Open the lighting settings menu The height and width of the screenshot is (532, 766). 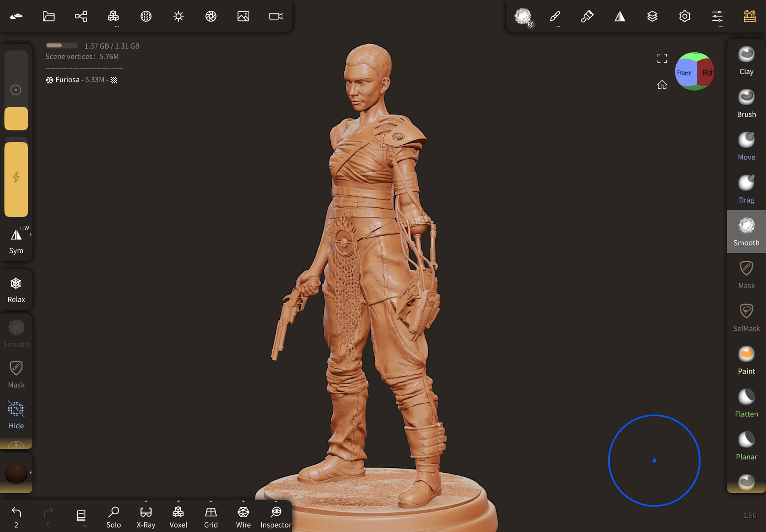pyautogui.click(x=178, y=16)
